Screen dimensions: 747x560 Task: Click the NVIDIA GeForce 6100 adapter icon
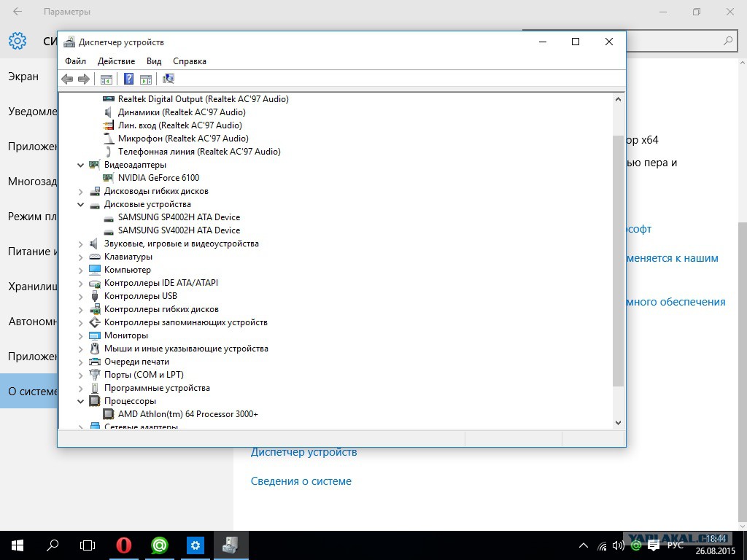coord(109,178)
